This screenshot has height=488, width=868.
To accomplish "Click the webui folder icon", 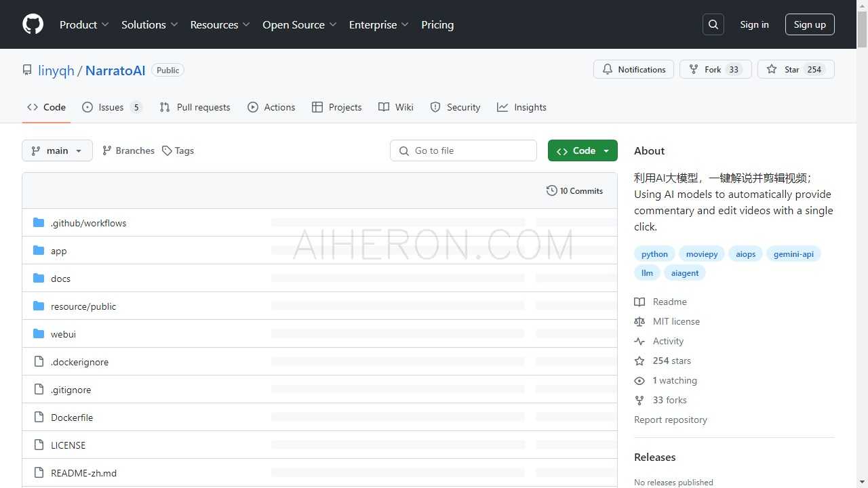I will (39, 333).
